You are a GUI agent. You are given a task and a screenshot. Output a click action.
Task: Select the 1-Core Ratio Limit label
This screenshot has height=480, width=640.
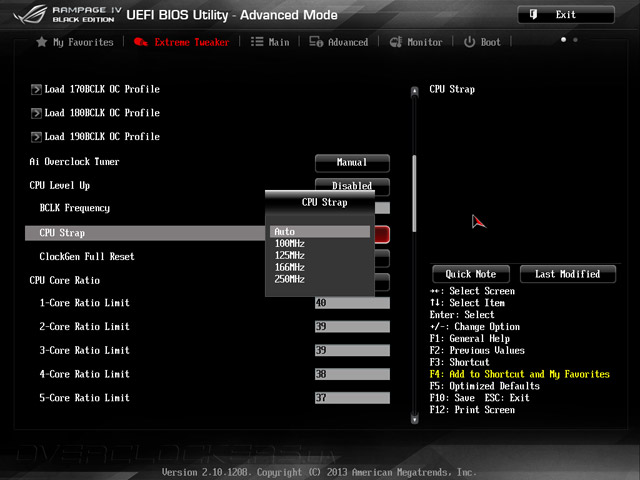pyautogui.click(x=84, y=303)
